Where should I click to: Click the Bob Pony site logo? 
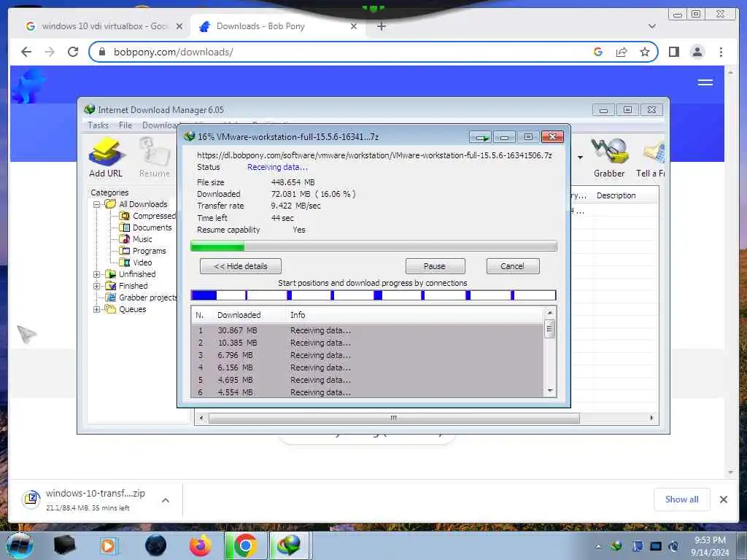(x=28, y=86)
